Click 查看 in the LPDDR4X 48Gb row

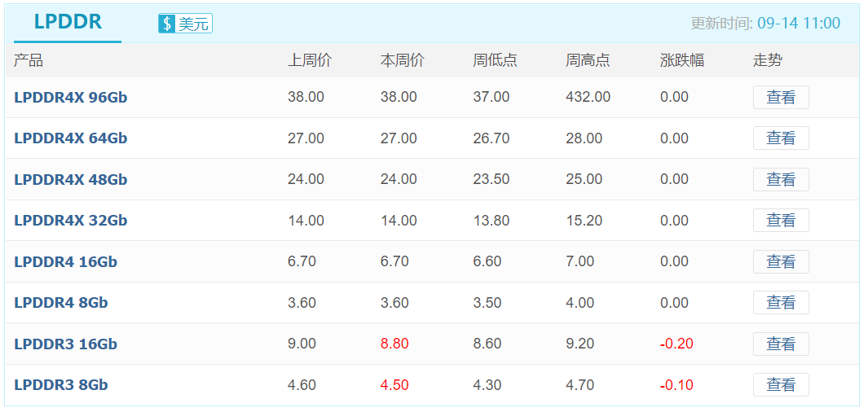[781, 179]
